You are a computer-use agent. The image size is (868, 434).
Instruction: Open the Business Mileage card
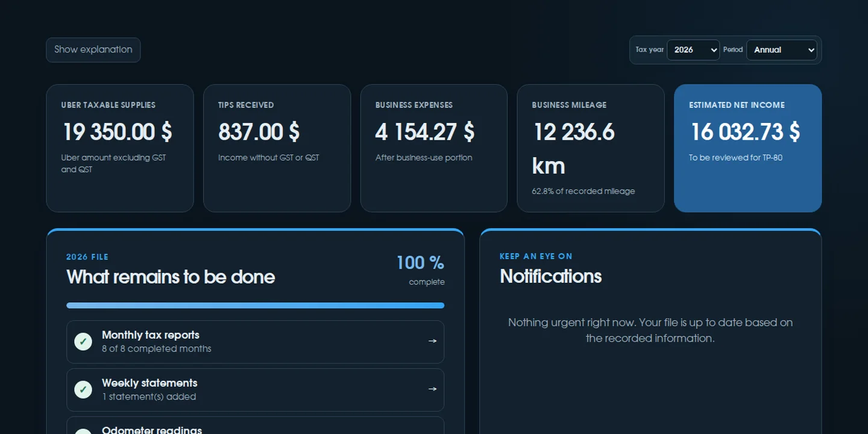(591, 148)
